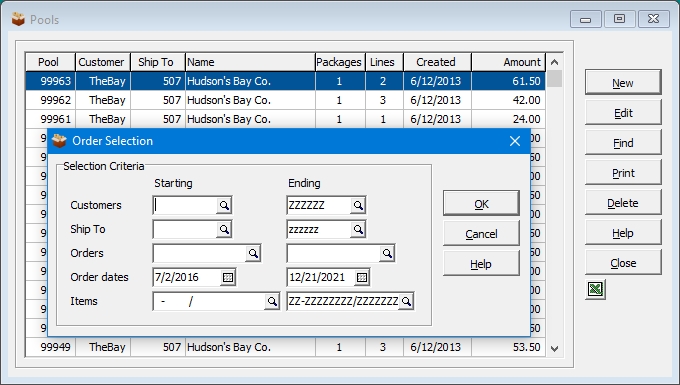The image size is (680, 385).
Task: Open lookup for starting Customers field
Action: click(x=224, y=206)
